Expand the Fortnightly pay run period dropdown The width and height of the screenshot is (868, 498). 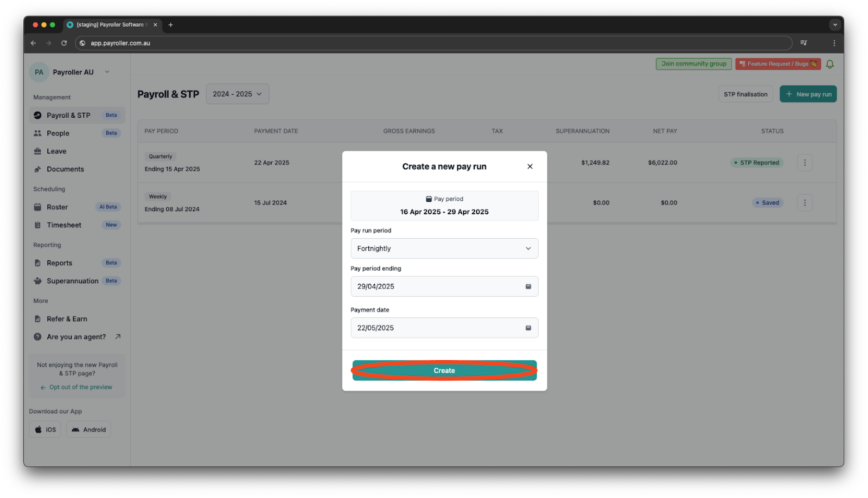click(444, 248)
